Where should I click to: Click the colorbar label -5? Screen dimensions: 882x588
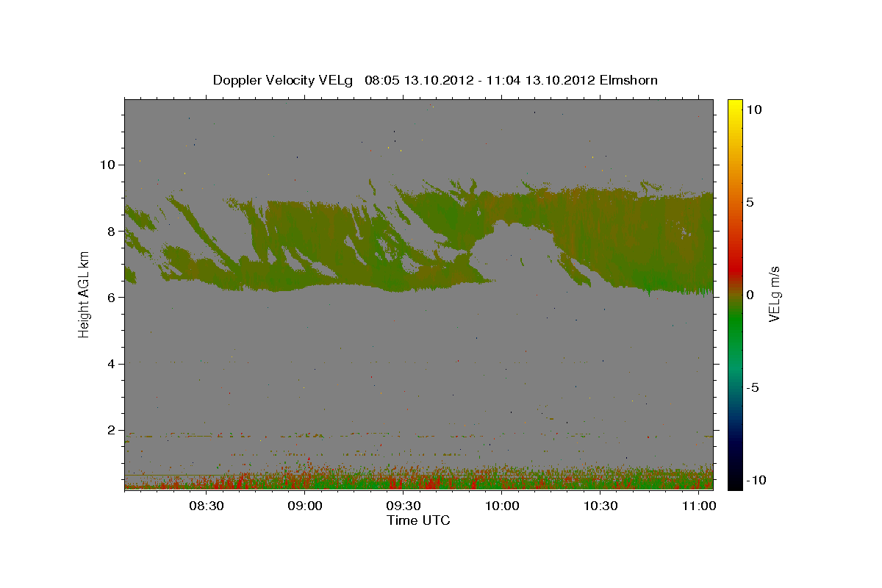753,387
